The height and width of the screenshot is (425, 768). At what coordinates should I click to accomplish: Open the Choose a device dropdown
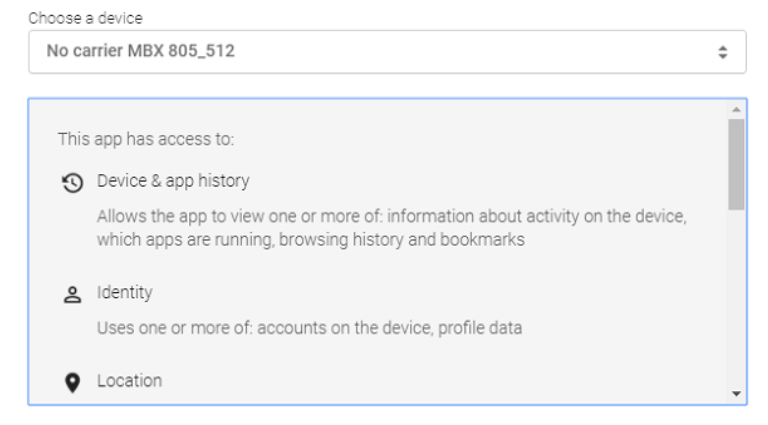[x=387, y=52]
